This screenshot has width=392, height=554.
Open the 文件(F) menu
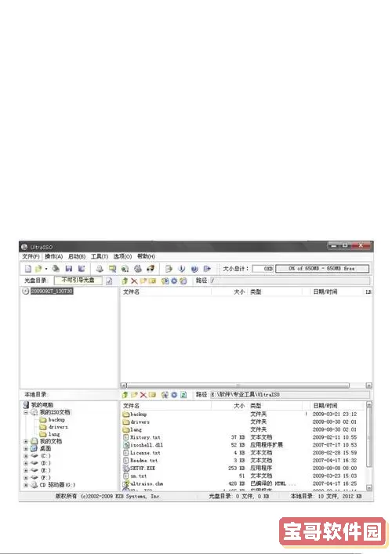tap(31, 256)
